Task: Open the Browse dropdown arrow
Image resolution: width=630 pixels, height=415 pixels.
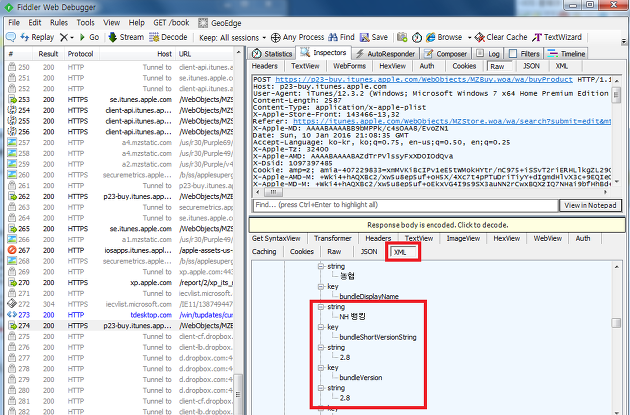Action: (469, 38)
